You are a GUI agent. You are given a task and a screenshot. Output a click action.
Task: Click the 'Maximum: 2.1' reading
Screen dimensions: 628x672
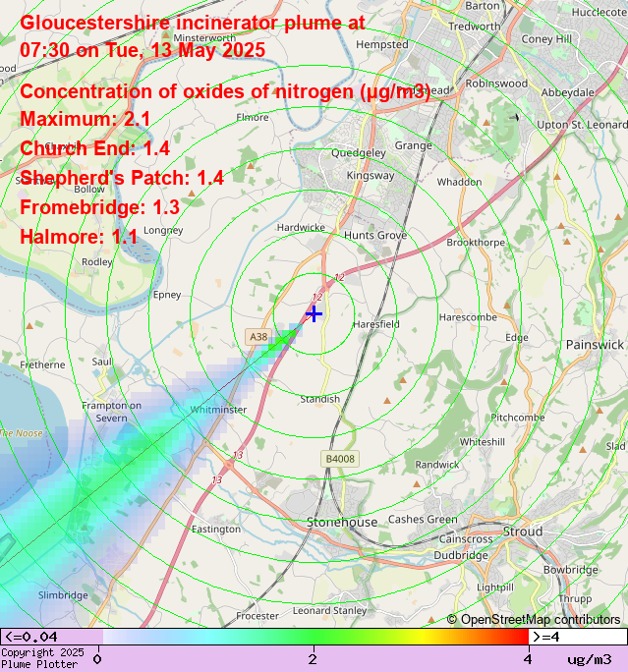tap(85, 119)
